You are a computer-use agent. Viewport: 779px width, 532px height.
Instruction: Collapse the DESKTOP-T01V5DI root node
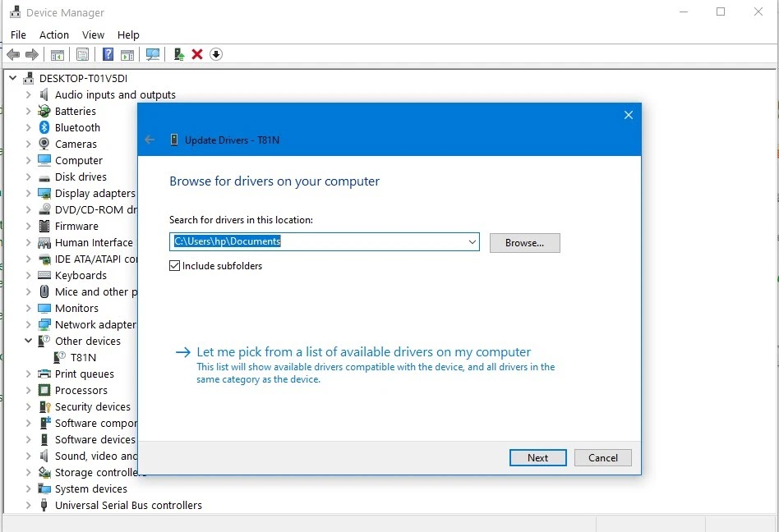[13, 78]
